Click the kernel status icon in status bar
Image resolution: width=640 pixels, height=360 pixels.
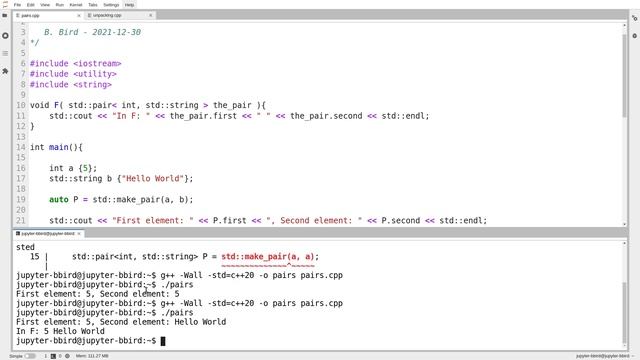pos(67,356)
